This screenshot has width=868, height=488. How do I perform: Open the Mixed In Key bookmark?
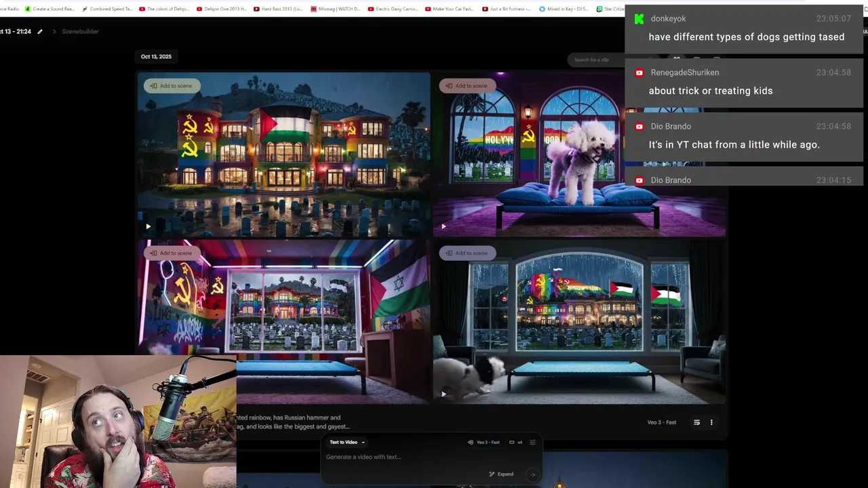[565, 9]
